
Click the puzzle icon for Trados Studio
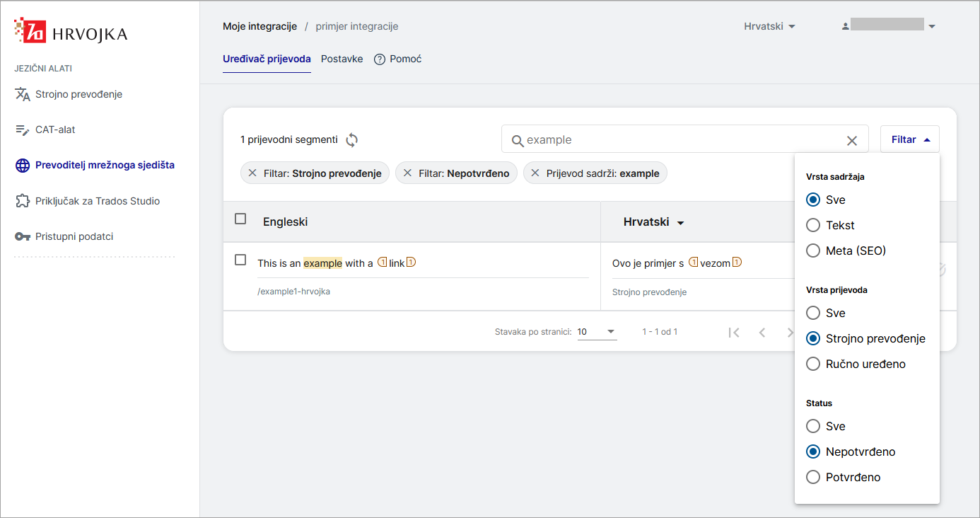coord(23,202)
